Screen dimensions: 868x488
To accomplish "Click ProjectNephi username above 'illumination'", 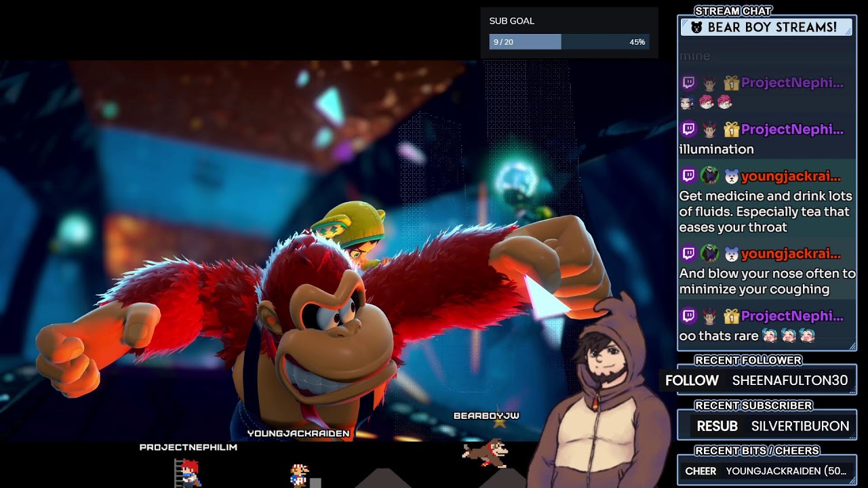I will pyautogui.click(x=792, y=129).
